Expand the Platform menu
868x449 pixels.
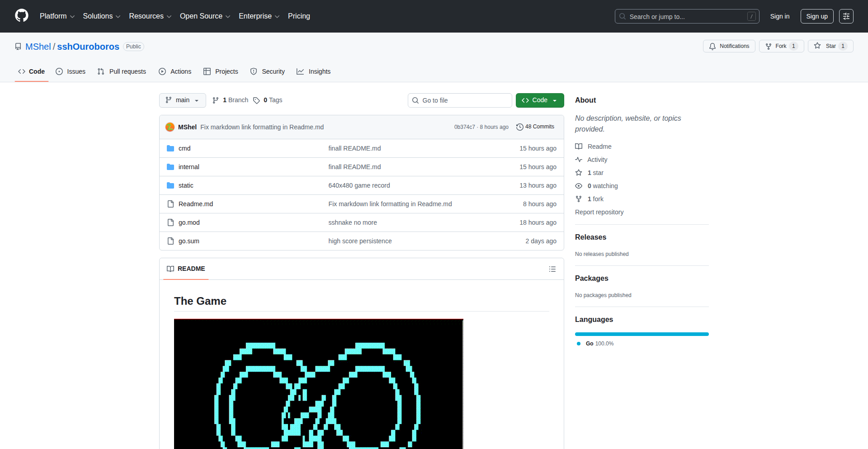(x=57, y=16)
